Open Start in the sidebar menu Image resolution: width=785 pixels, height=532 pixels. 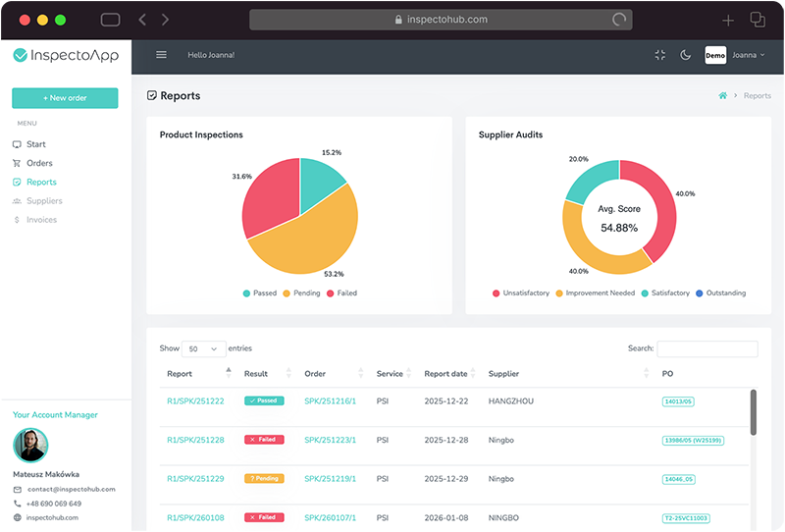(36, 144)
